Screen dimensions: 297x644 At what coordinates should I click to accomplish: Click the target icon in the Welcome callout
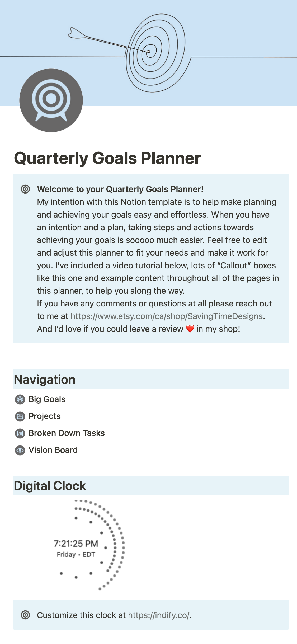coord(25,189)
